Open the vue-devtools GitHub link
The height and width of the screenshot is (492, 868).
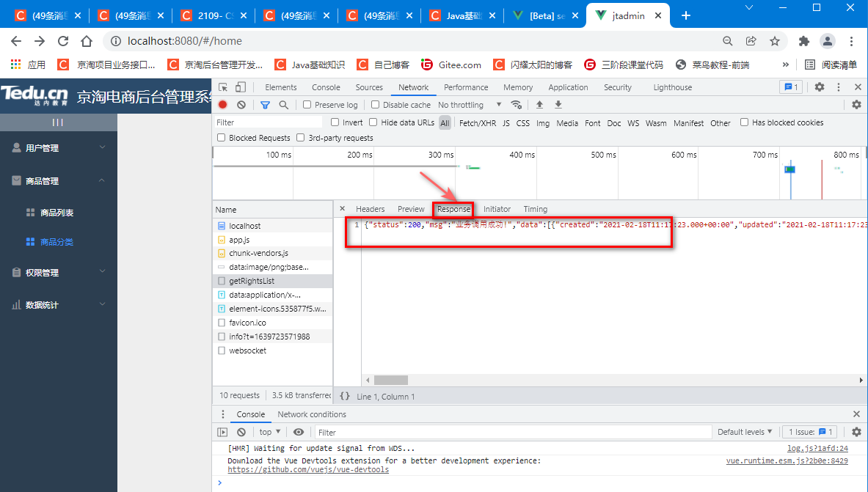tap(308, 469)
